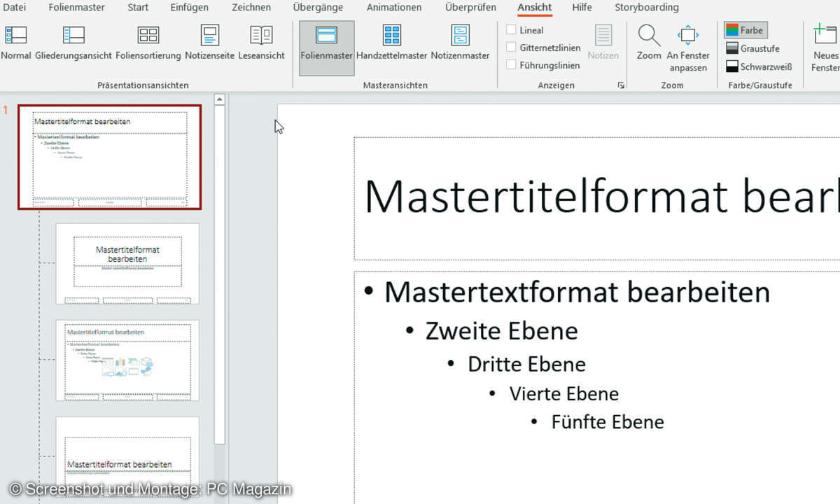Select the first slide master thumbnail
840x504 pixels.
pyautogui.click(x=110, y=157)
